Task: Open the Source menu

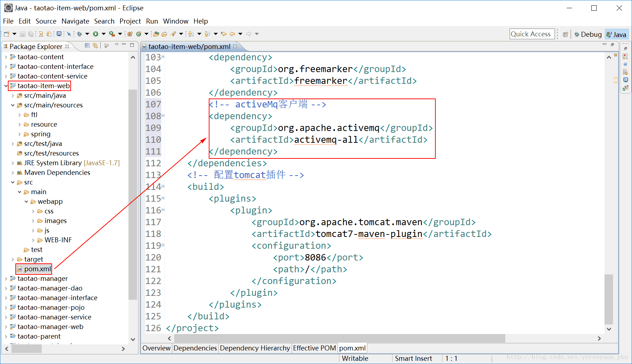Action: (46, 21)
